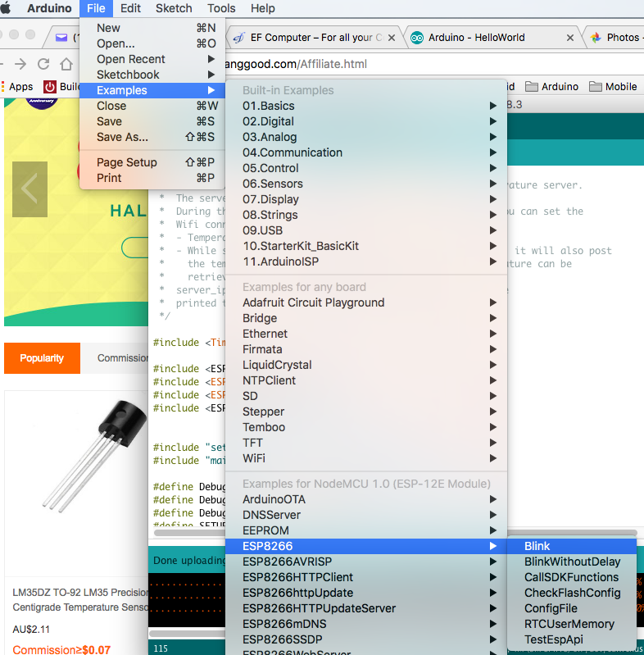The width and height of the screenshot is (644, 655).
Task: Open the ArduinoOTA examples entry
Action: 366,499
